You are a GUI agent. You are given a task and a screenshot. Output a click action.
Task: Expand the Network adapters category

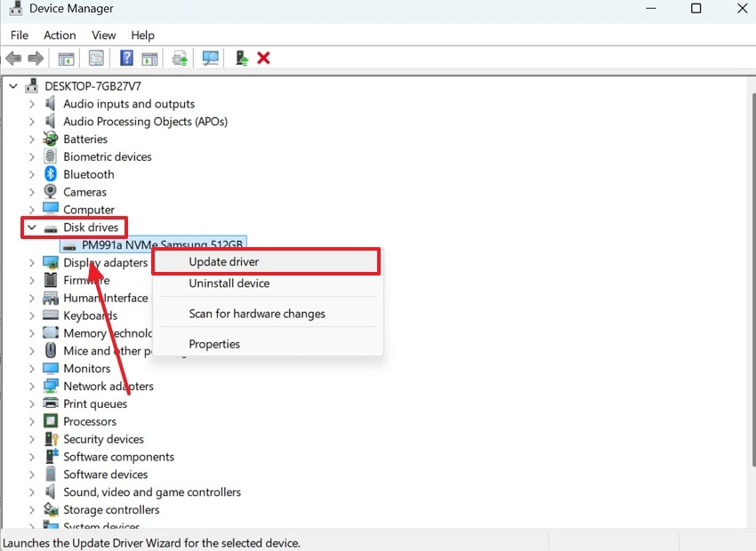click(30, 386)
